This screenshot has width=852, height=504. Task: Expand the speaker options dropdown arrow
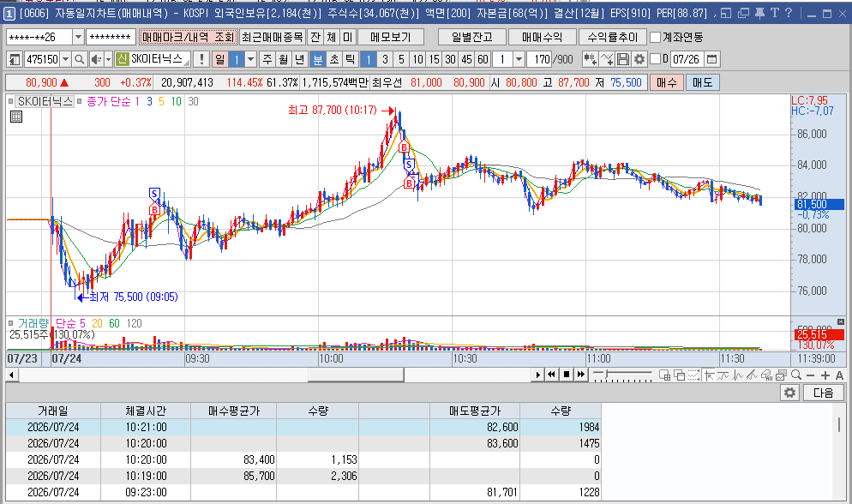108,59
